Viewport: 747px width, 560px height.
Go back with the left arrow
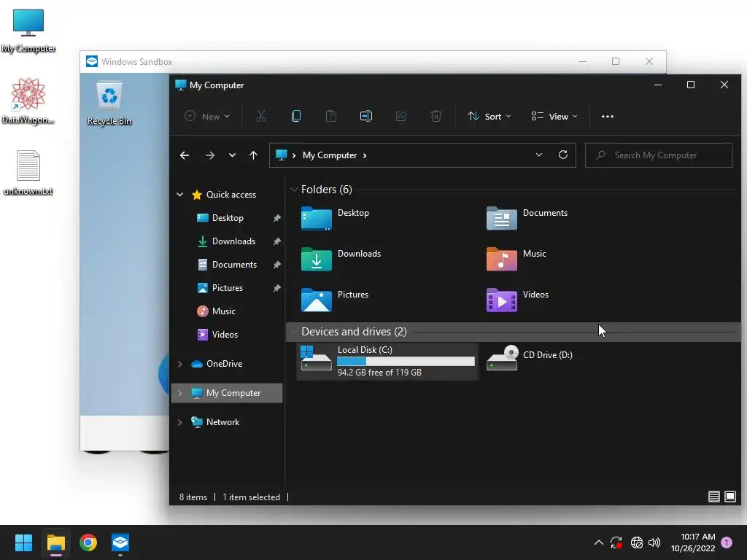click(x=185, y=155)
